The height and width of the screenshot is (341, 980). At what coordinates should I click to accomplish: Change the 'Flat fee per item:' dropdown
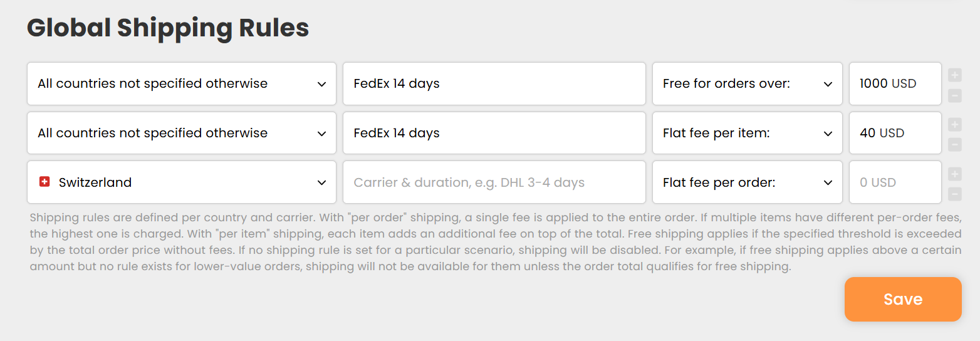[747, 134]
